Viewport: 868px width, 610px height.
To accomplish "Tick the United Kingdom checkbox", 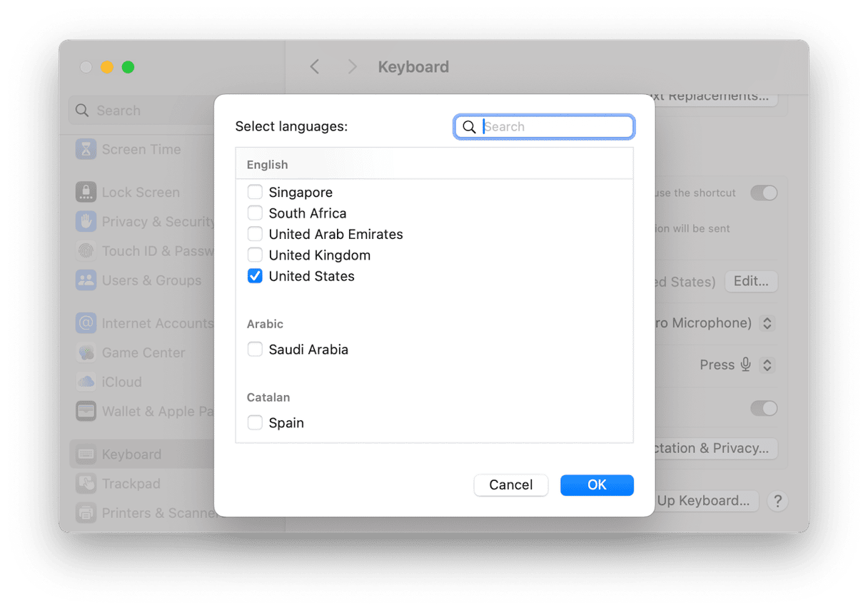I will [255, 255].
